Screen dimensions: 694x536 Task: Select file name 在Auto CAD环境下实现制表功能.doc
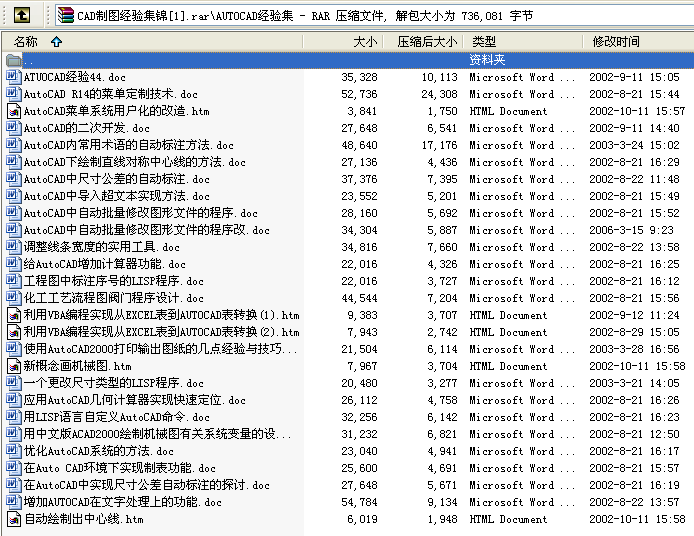click(x=120, y=468)
